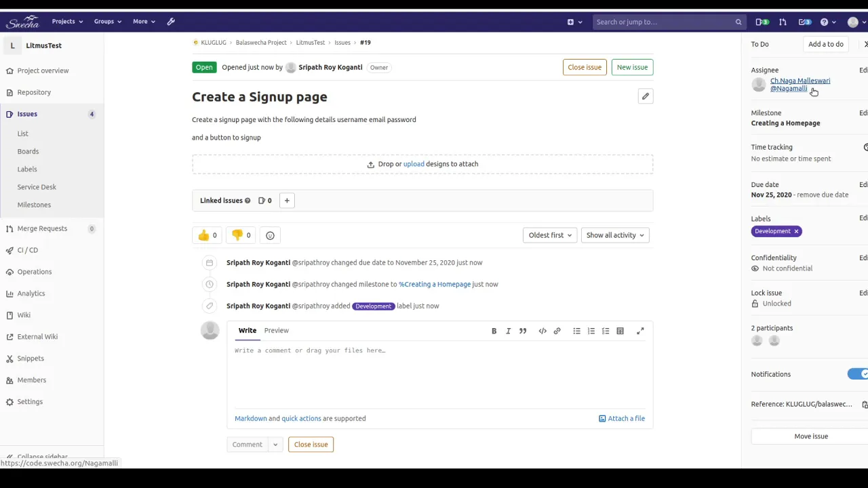
Task: Add a numbered list in comment
Action: click(x=591, y=331)
